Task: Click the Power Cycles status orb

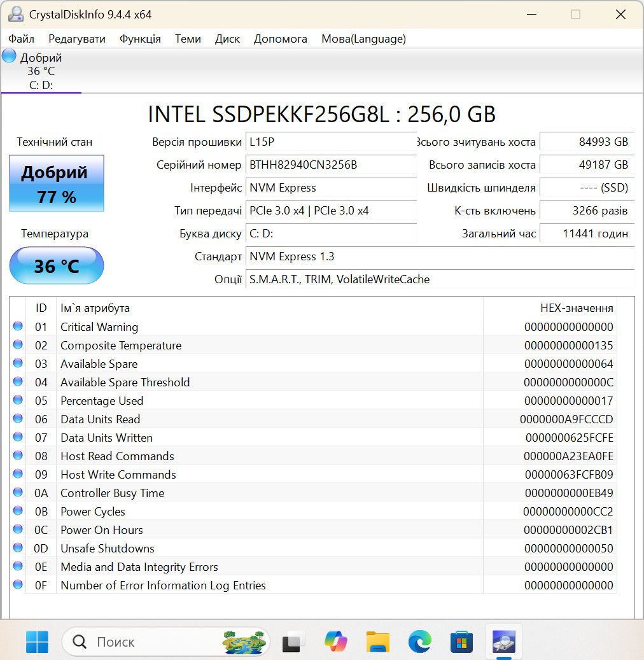Action: click(x=18, y=512)
